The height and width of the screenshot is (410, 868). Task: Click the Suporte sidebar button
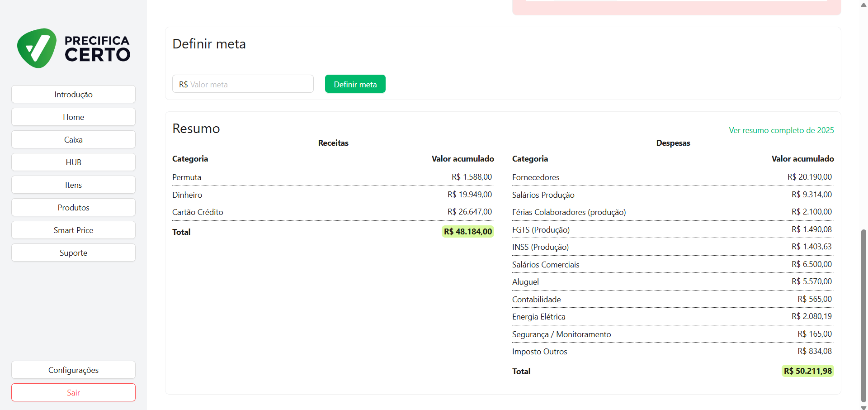coord(73,253)
